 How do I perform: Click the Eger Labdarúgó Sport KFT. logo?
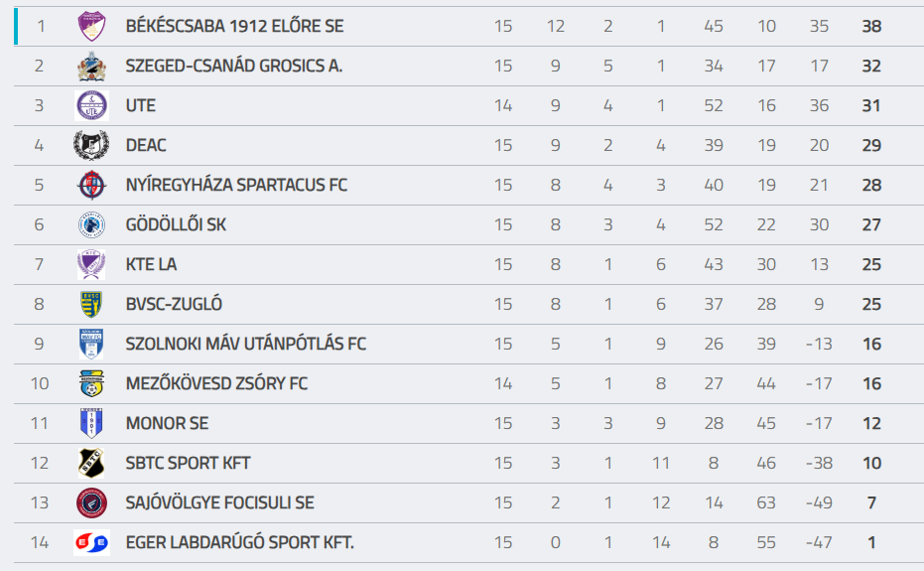pyautogui.click(x=91, y=542)
